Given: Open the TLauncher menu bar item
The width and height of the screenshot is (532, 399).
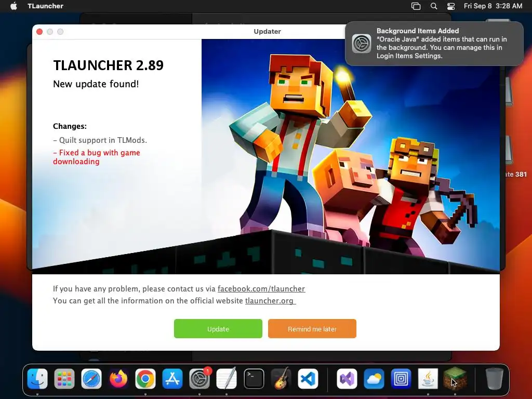Looking at the screenshot, I should point(46,6).
